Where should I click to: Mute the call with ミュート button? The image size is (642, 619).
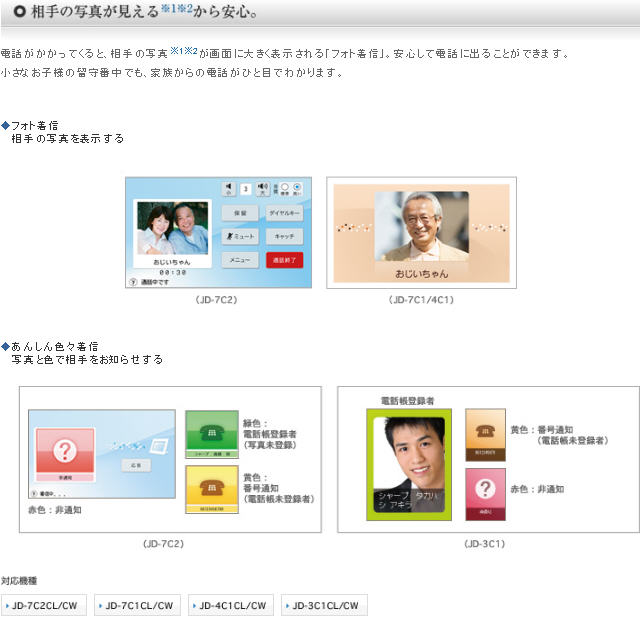(240, 236)
